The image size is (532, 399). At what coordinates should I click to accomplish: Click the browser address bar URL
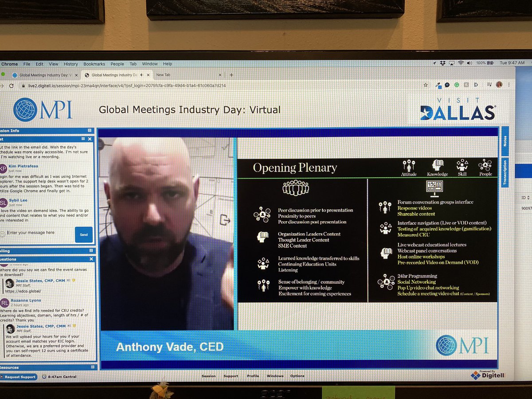tap(126, 86)
